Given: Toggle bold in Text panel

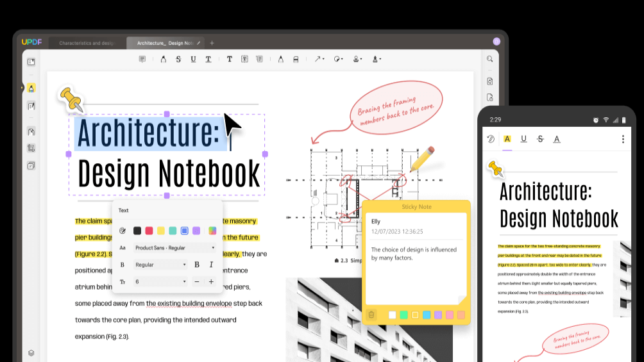Looking at the screenshot, I should pyautogui.click(x=197, y=265).
